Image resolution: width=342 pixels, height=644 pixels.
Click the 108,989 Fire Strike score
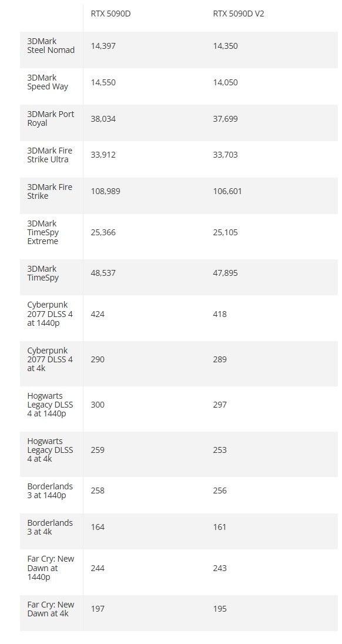[x=106, y=191]
